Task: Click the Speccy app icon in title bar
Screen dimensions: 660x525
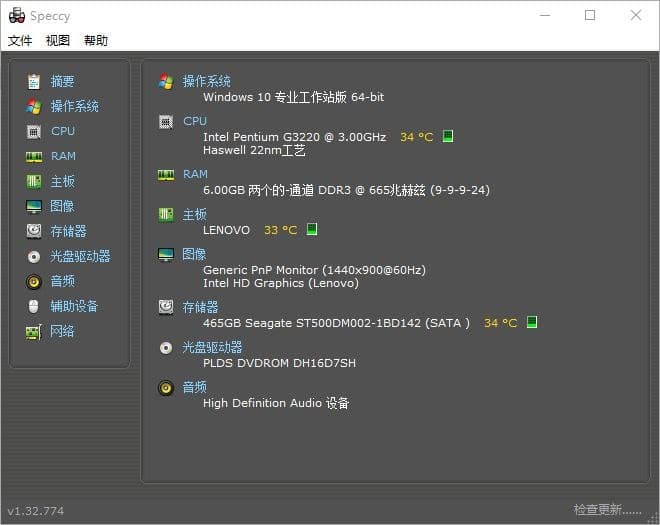Action: coord(17,16)
